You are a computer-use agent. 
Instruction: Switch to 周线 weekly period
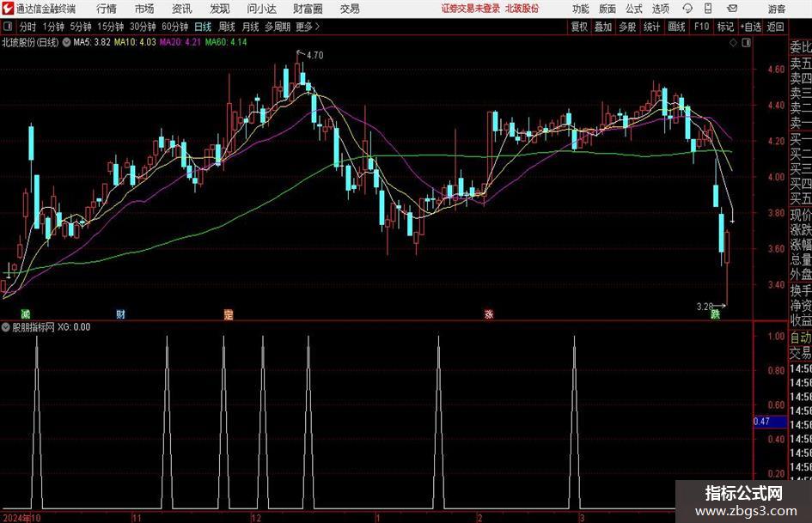pos(227,27)
